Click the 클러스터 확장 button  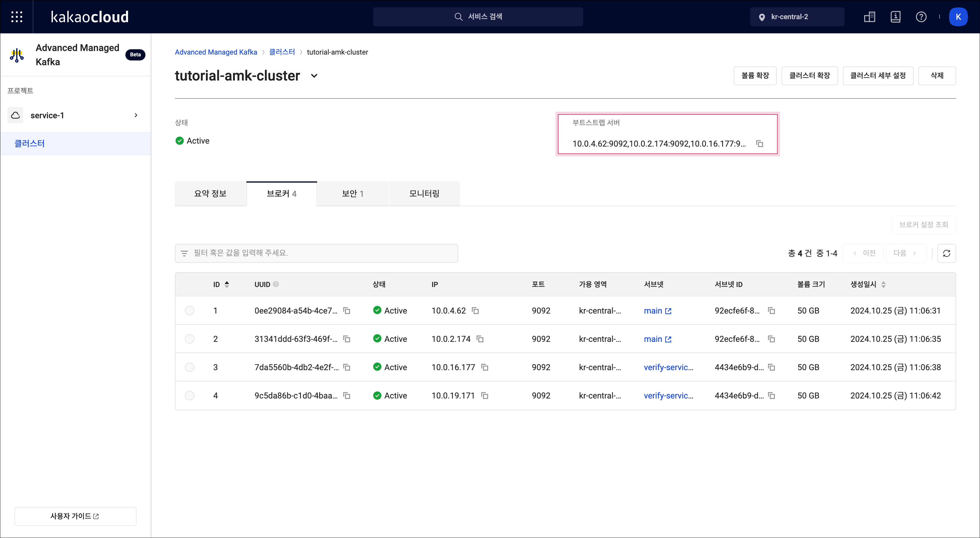pos(809,76)
